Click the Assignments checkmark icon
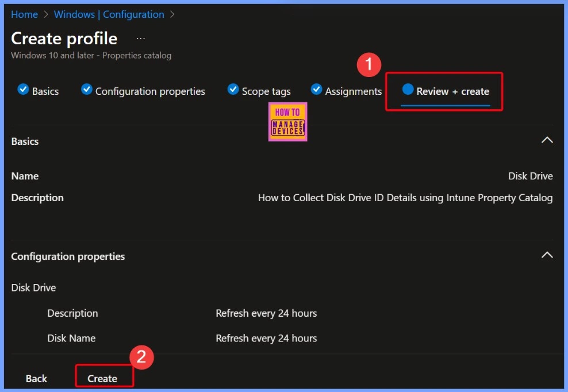 [x=316, y=89]
